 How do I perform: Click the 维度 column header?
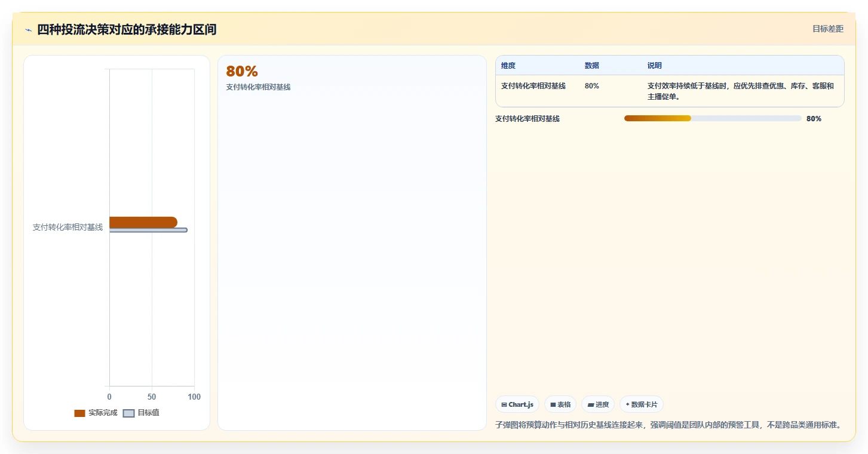(x=508, y=66)
